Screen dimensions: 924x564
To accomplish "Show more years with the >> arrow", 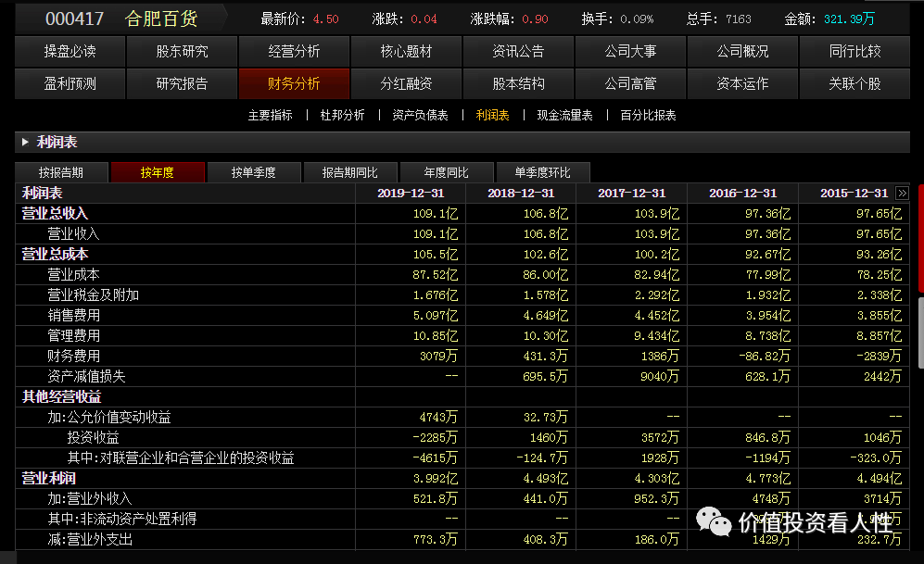I will coord(902,194).
